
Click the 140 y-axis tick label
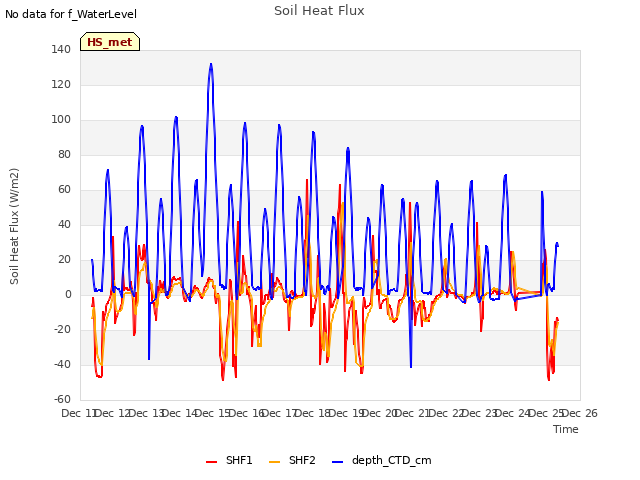click(x=61, y=49)
